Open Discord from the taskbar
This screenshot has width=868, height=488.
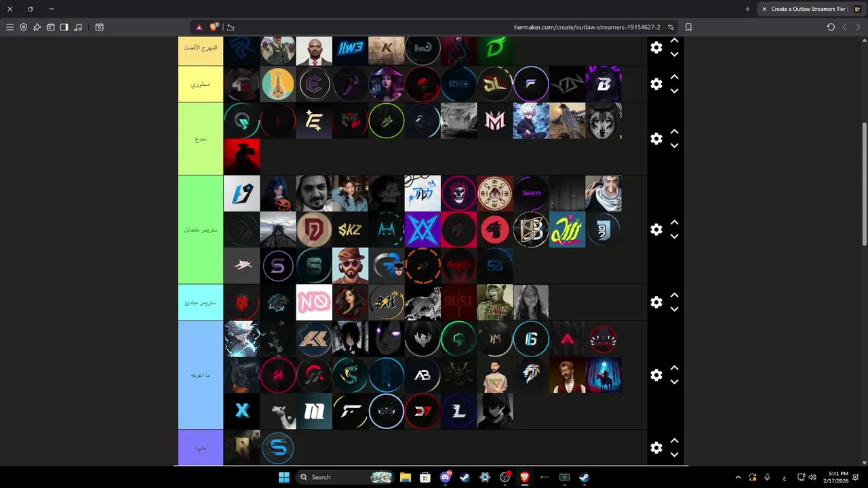pyautogui.click(x=446, y=477)
